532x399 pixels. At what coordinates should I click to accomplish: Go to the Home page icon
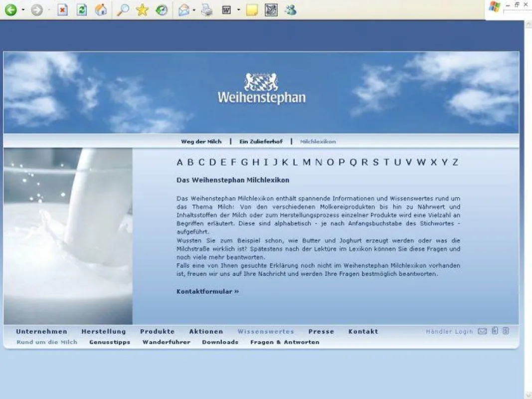(x=101, y=10)
